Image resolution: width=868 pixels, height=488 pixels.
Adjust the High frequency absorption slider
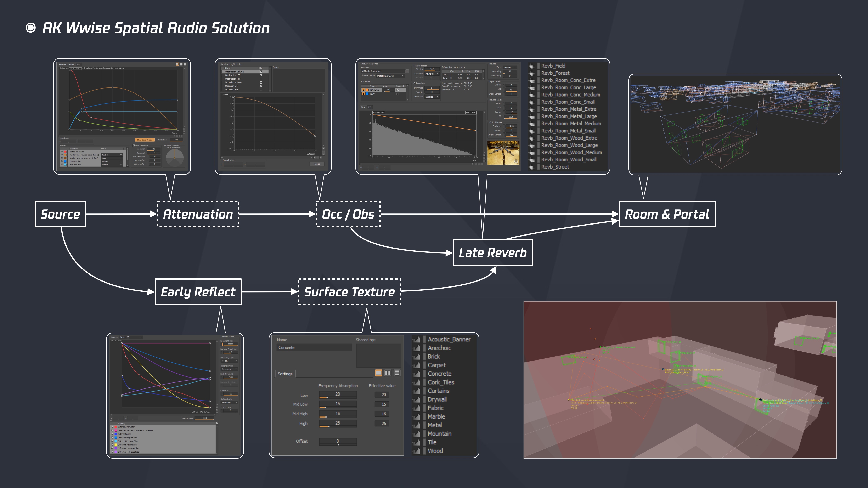338,424
